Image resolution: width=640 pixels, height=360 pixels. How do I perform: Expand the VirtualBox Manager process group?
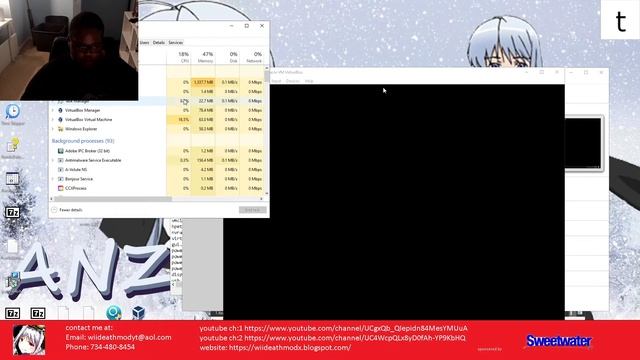coord(53,110)
